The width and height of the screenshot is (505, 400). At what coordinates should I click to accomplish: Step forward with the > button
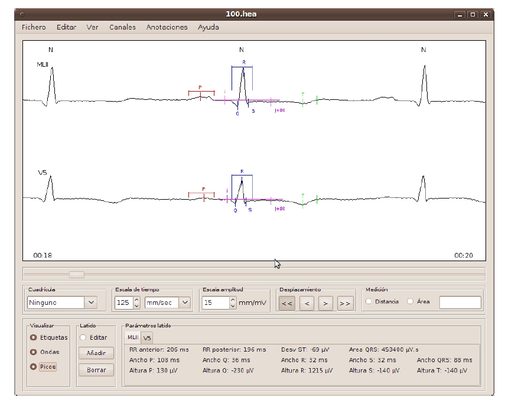325,303
